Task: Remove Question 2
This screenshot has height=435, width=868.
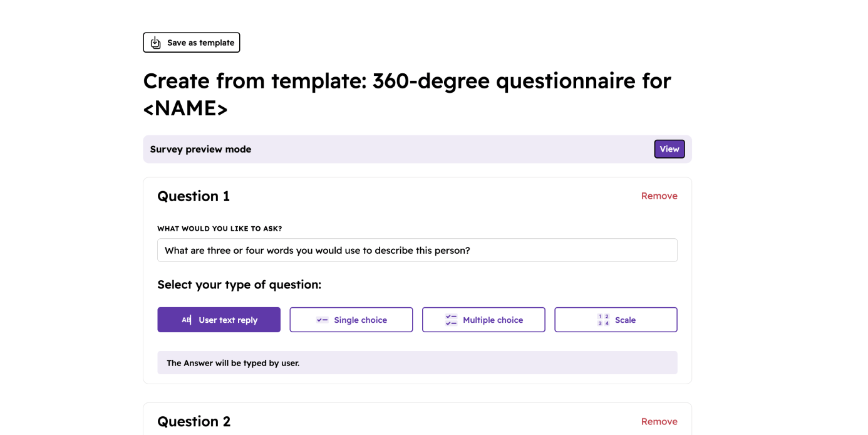Action: [659, 421]
